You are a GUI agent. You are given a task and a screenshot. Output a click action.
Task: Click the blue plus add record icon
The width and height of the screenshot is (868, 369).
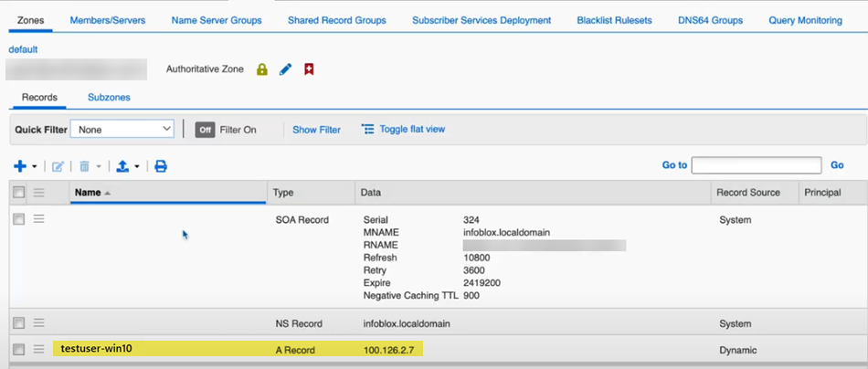[20, 166]
